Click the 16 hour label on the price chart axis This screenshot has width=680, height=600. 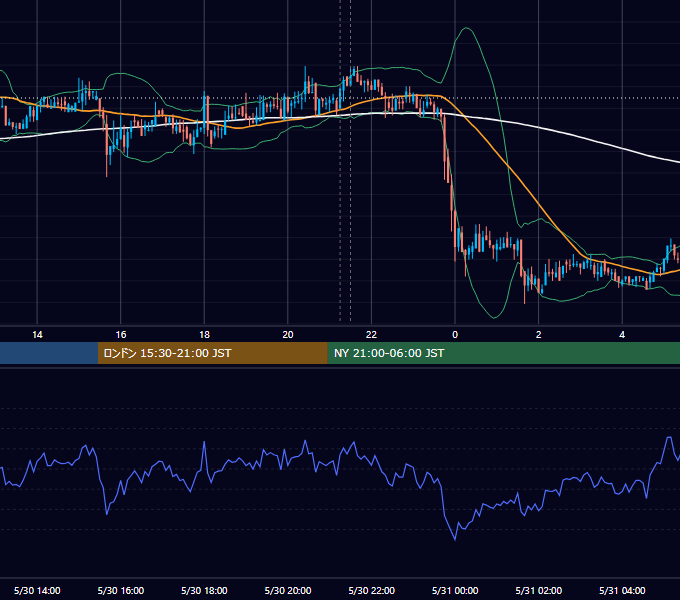(121, 335)
